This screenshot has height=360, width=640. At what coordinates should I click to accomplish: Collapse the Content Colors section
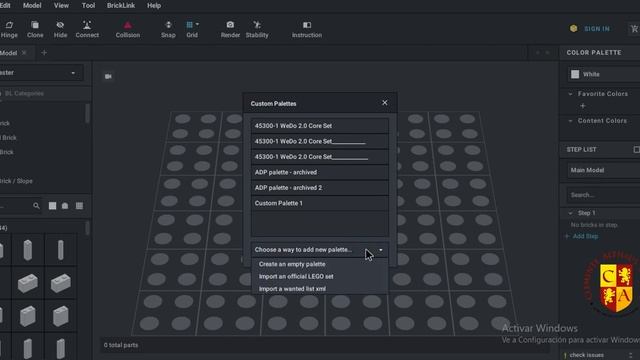(x=571, y=121)
